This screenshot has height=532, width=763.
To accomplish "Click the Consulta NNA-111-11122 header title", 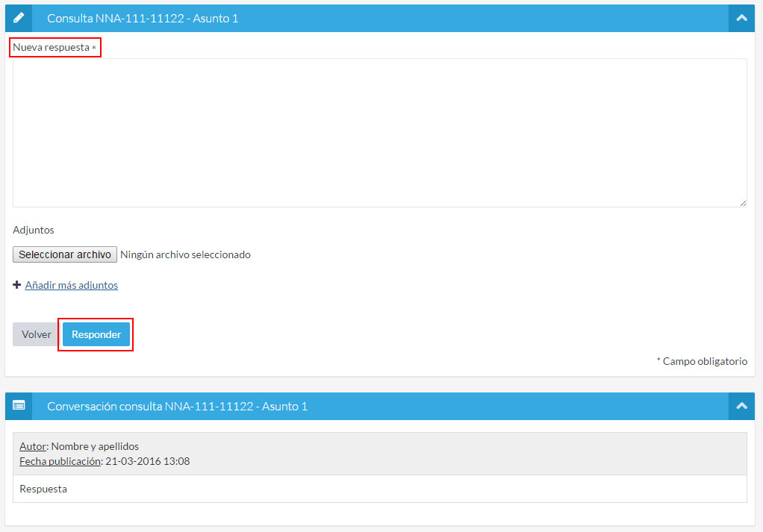I will (x=143, y=18).
